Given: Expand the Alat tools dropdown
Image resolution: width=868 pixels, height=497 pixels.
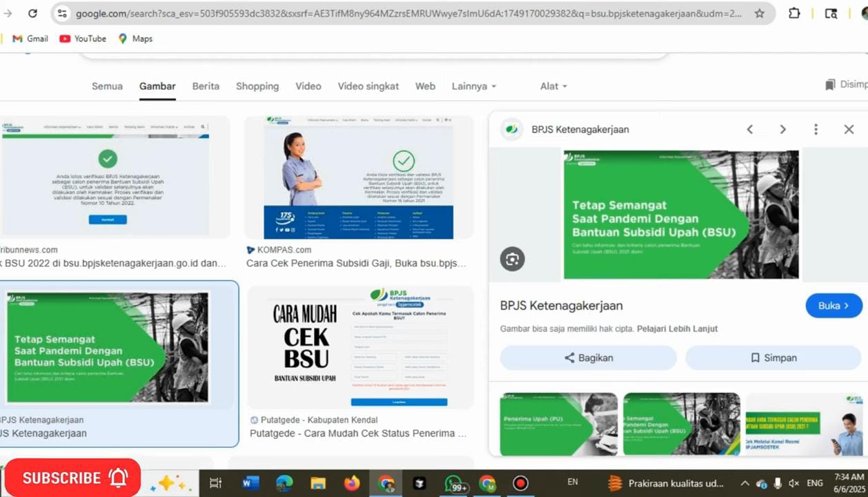Looking at the screenshot, I should tap(553, 86).
